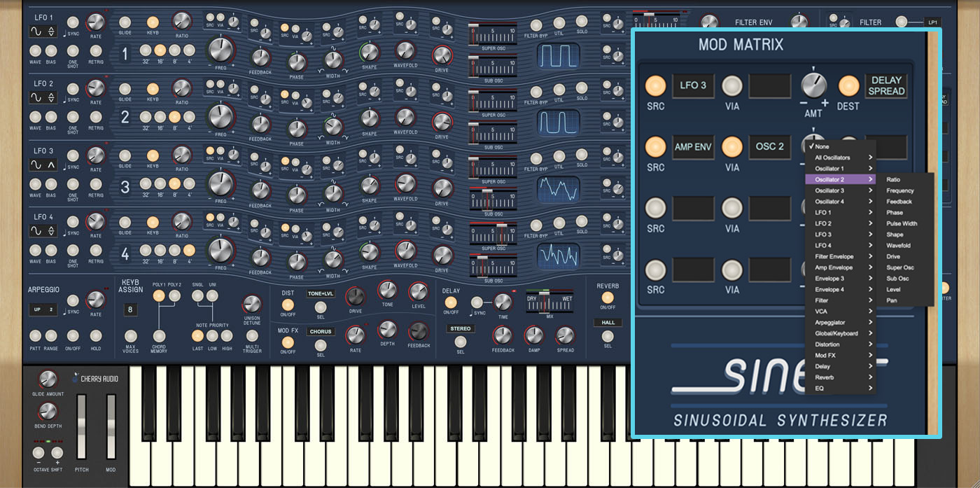980x488 pixels.
Task: Select the 32' range on oscillator 1
Action: tap(146, 50)
